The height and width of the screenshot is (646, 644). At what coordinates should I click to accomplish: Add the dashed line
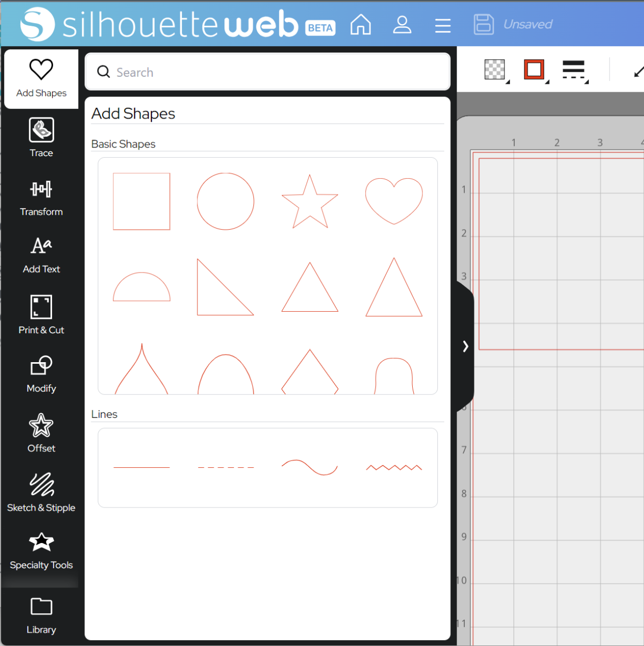click(225, 467)
